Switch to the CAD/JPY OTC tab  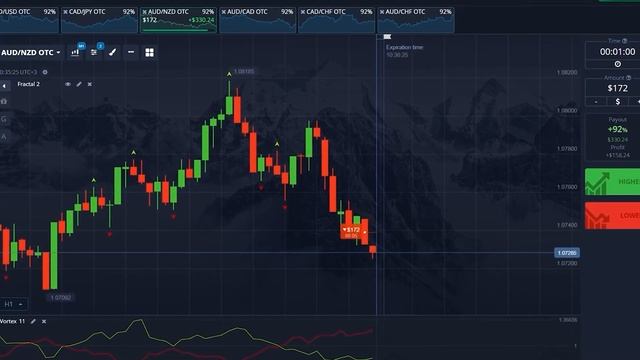[x=99, y=20]
